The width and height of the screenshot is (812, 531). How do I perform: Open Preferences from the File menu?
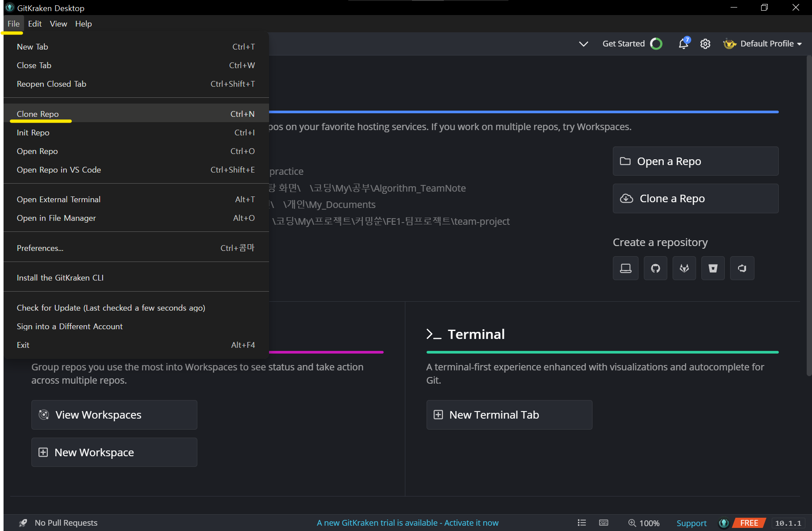point(136,248)
